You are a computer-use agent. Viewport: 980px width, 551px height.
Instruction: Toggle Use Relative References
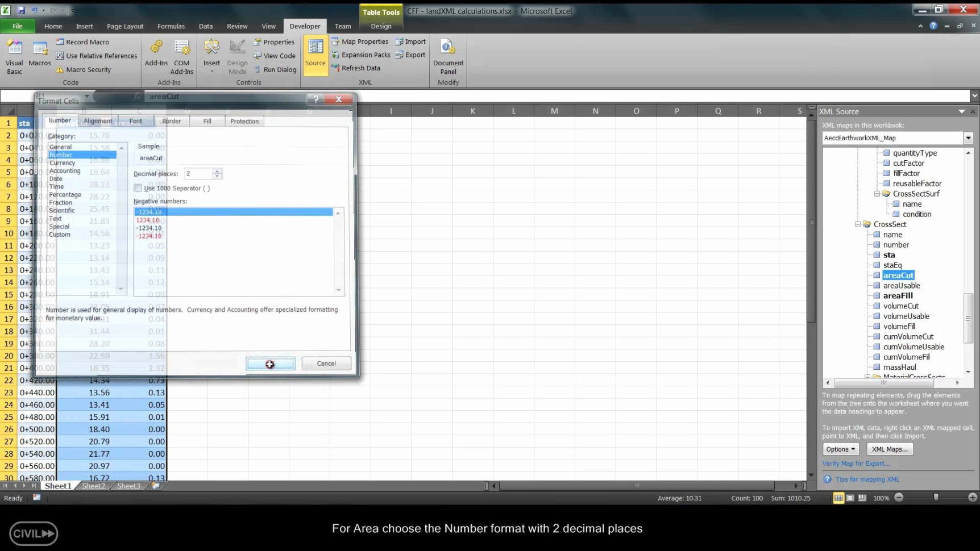coord(96,56)
